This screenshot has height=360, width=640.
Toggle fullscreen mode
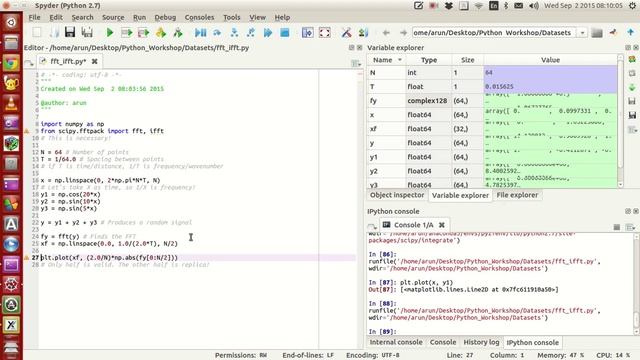[x=324, y=33]
